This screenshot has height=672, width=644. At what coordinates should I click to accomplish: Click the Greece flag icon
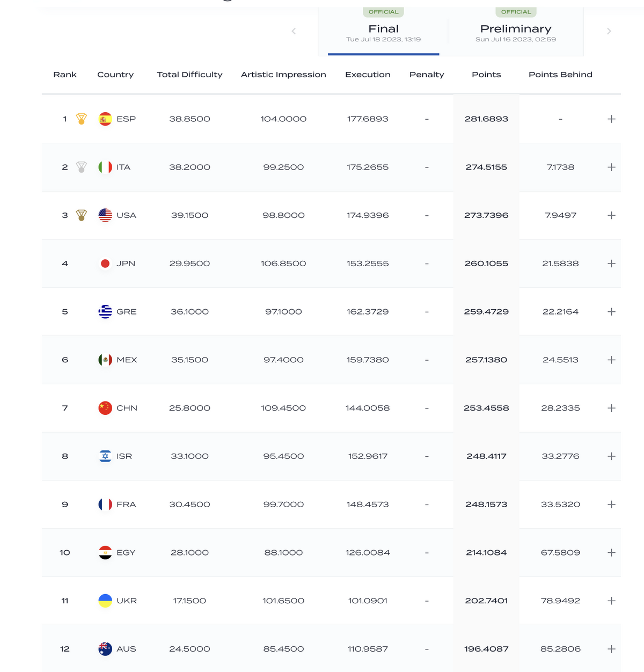click(105, 312)
